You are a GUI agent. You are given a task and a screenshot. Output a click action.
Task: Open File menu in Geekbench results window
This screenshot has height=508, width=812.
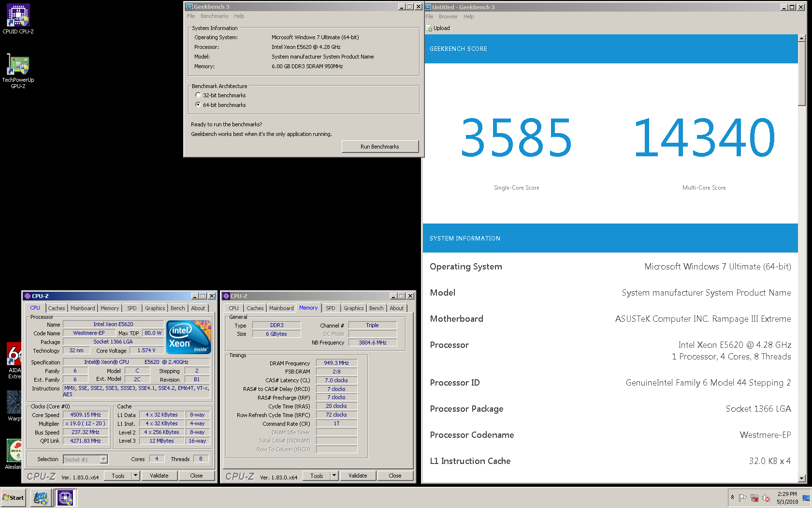429,16
